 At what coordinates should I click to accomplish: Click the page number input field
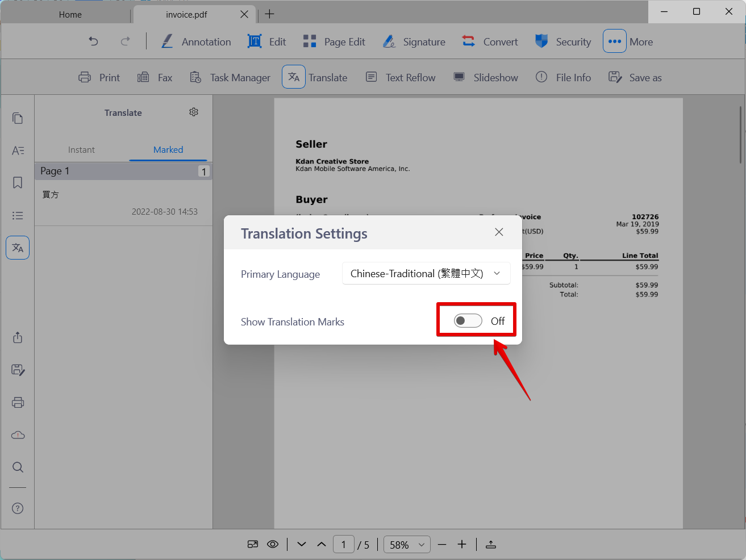344,545
